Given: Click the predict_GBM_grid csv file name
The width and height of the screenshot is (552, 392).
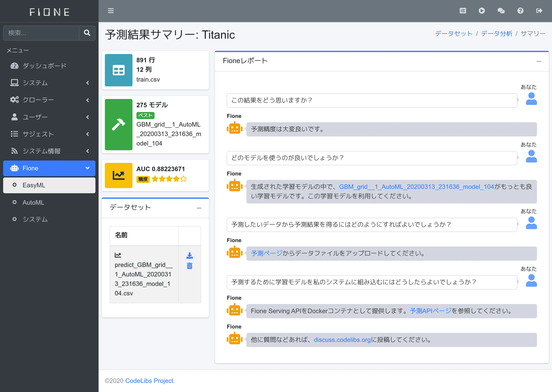Looking at the screenshot, I should click(x=144, y=279).
